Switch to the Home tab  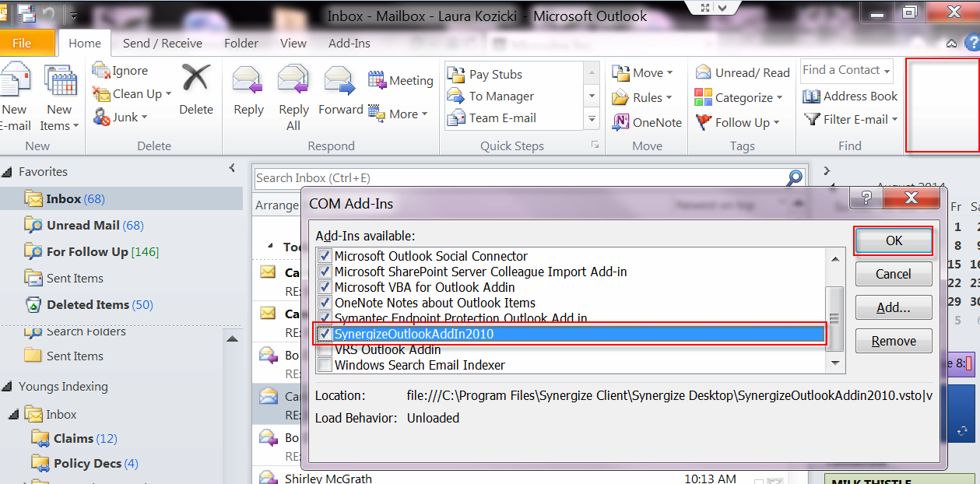(x=85, y=44)
